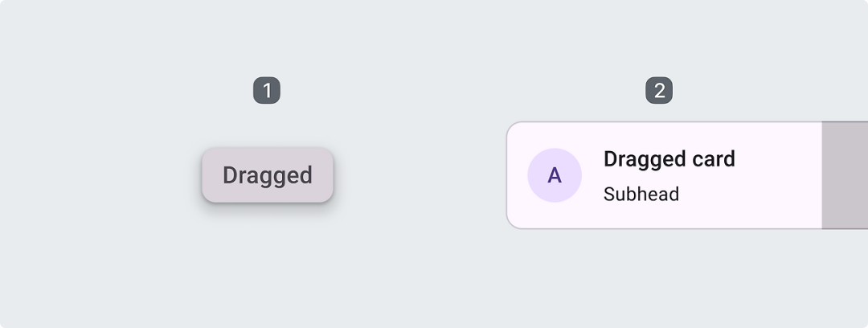Select the purple avatar circle
The image size is (868, 328).
(x=555, y=175)
